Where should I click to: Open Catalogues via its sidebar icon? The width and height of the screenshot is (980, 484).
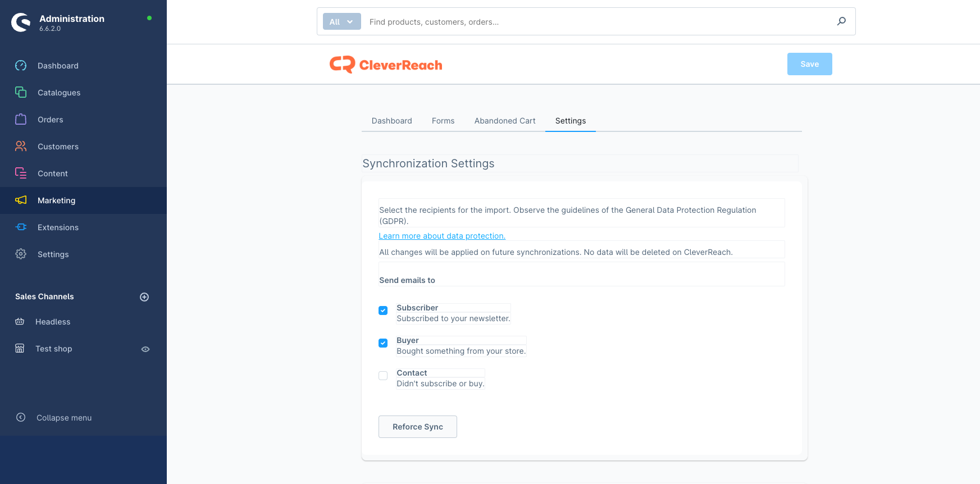click(x=21, y=92)
